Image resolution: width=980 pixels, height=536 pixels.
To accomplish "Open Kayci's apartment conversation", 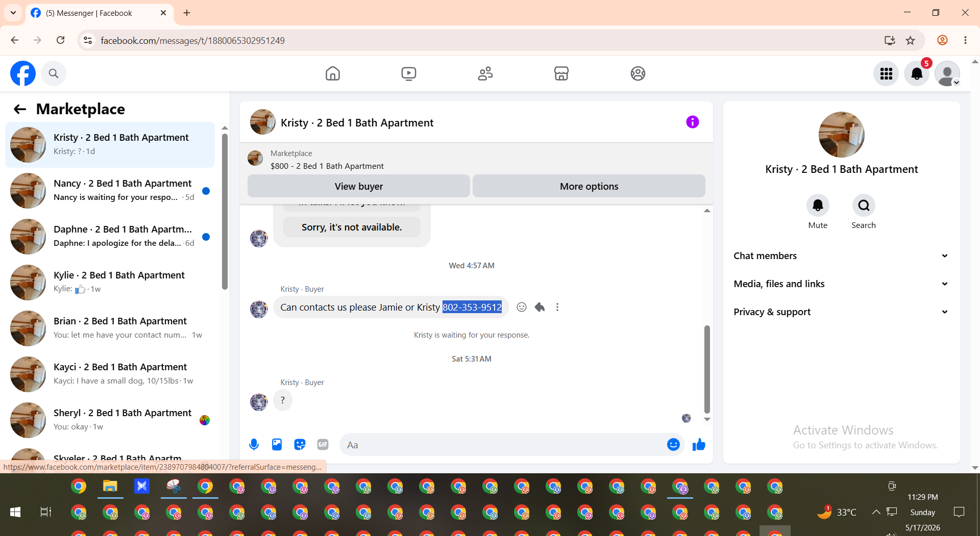I will coord(110,374).
